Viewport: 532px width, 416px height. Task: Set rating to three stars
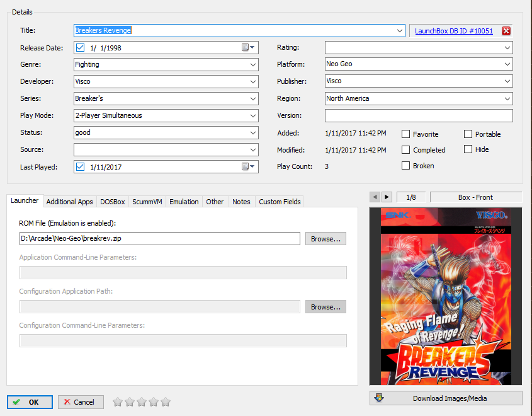tap(142, 402)
